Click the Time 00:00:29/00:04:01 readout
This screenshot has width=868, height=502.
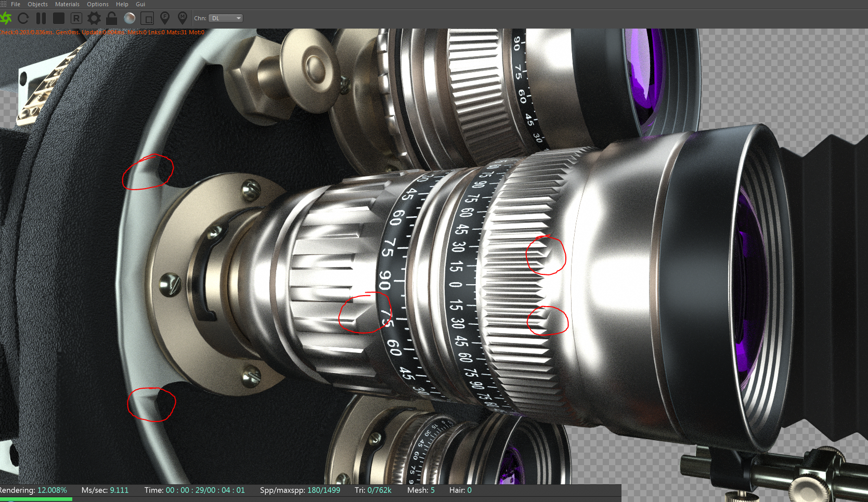[195, 490]
